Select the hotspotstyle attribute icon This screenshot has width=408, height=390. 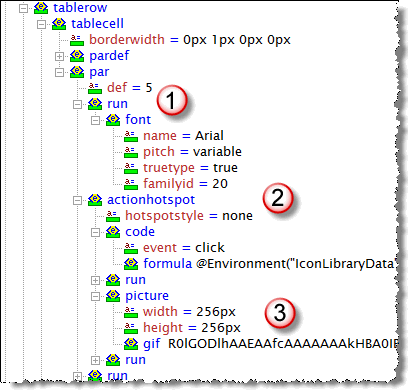pos(113,216)
